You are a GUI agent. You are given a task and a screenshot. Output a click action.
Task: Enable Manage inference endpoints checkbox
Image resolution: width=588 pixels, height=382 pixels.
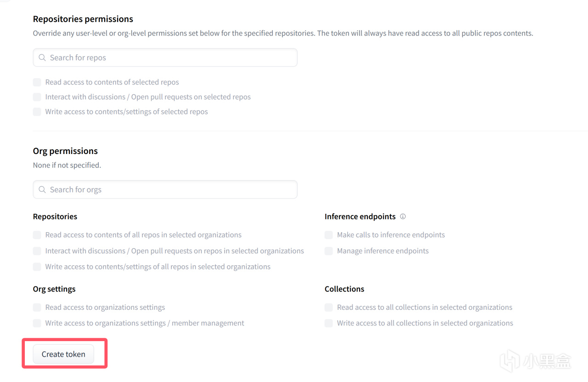coord(329,251)
